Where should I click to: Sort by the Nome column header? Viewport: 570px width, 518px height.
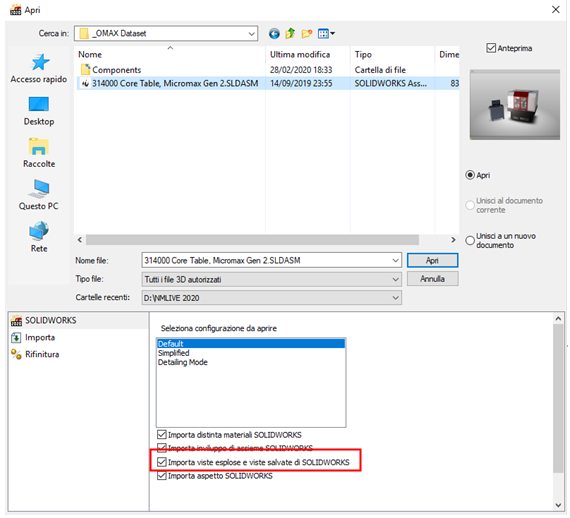click(x=90, y=55)
